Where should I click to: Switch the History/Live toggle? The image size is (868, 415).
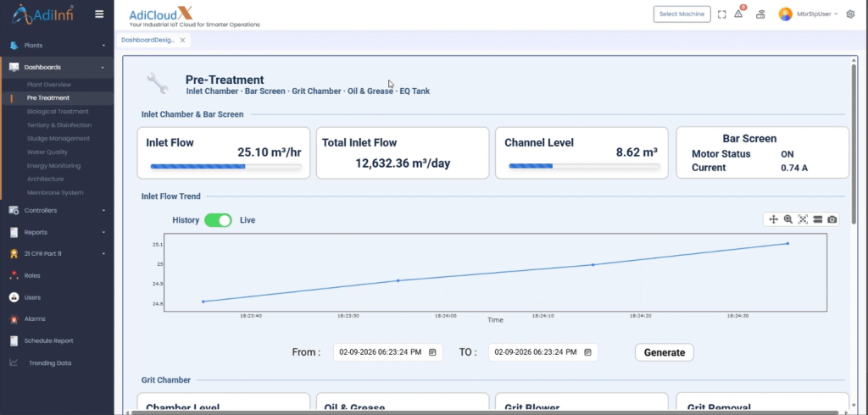218,220
